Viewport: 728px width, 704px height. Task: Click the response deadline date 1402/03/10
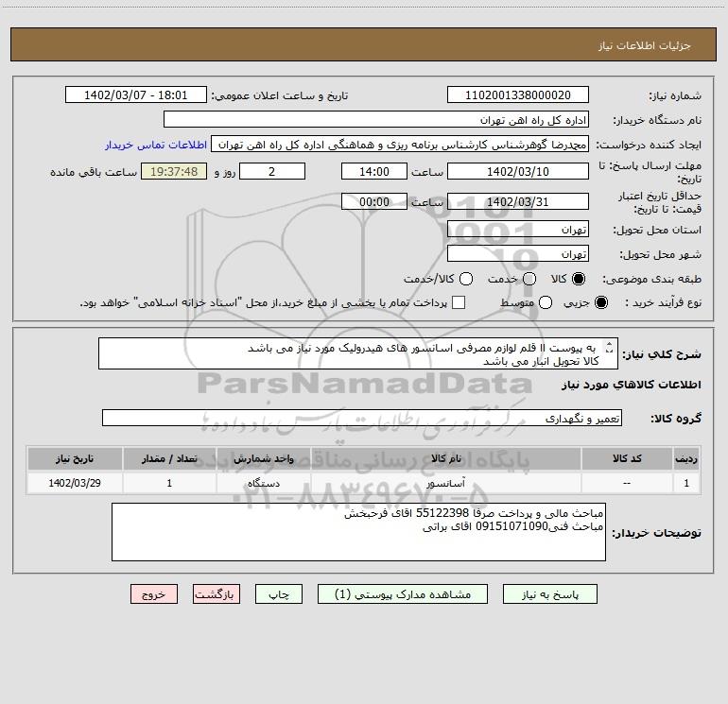click(518, 171)
